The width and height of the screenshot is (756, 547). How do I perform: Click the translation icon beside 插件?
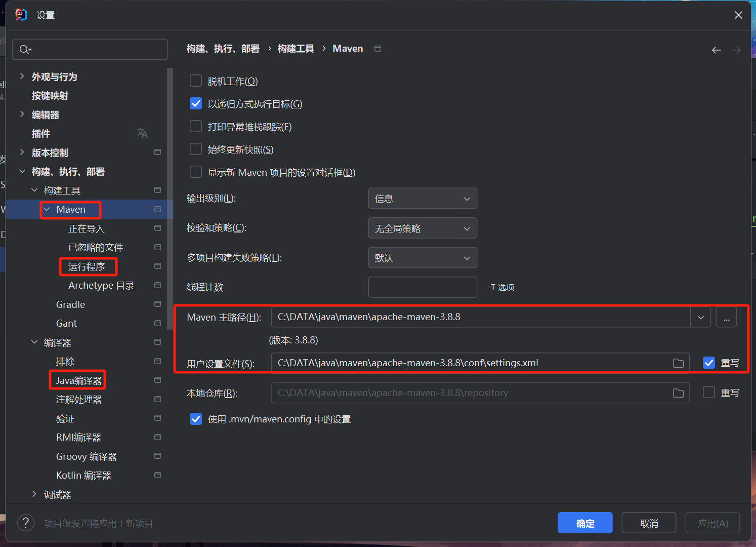142,133
